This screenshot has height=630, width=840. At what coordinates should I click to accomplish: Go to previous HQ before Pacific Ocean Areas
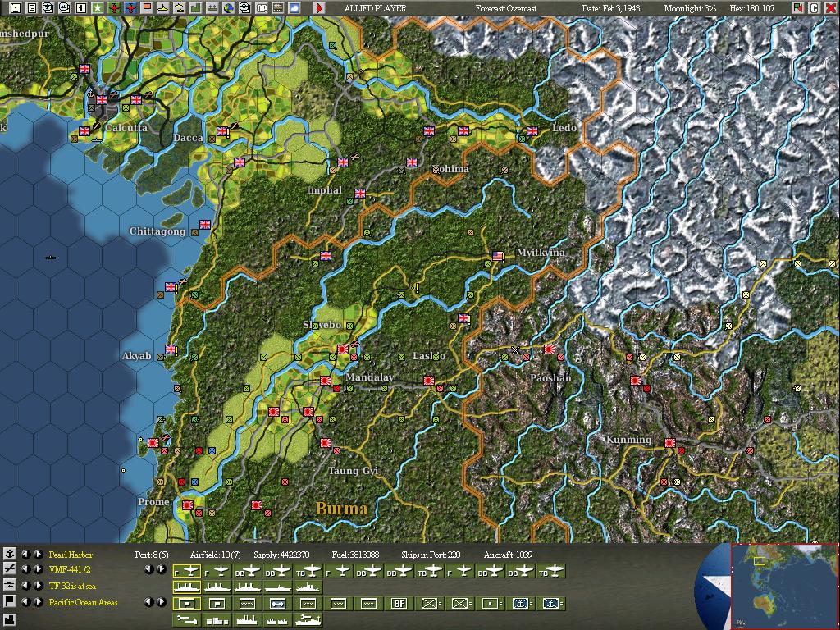click(25, 601)
